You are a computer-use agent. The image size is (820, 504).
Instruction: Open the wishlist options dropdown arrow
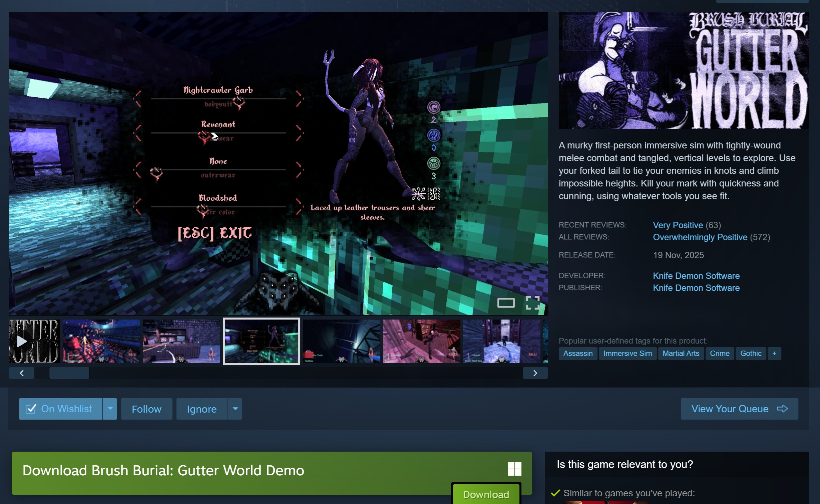110,409
